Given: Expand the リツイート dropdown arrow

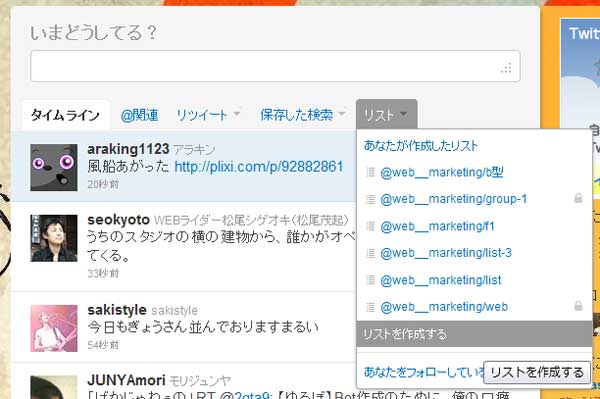Looking at the screenshot, I should (x=236, y=114).
